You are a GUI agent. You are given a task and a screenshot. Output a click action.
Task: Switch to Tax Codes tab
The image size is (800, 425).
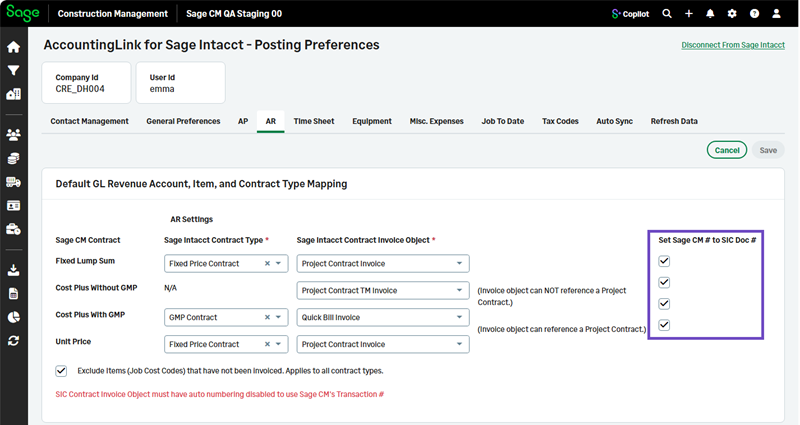click(560, 121)
